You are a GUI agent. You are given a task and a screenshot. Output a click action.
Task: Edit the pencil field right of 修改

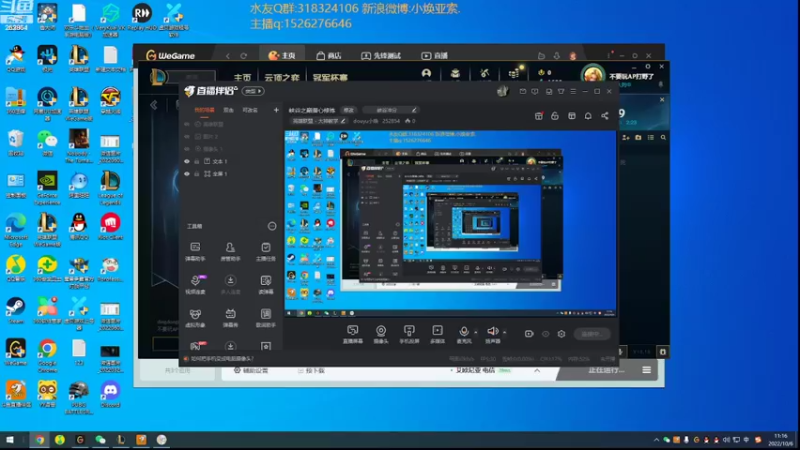(390, 110)
